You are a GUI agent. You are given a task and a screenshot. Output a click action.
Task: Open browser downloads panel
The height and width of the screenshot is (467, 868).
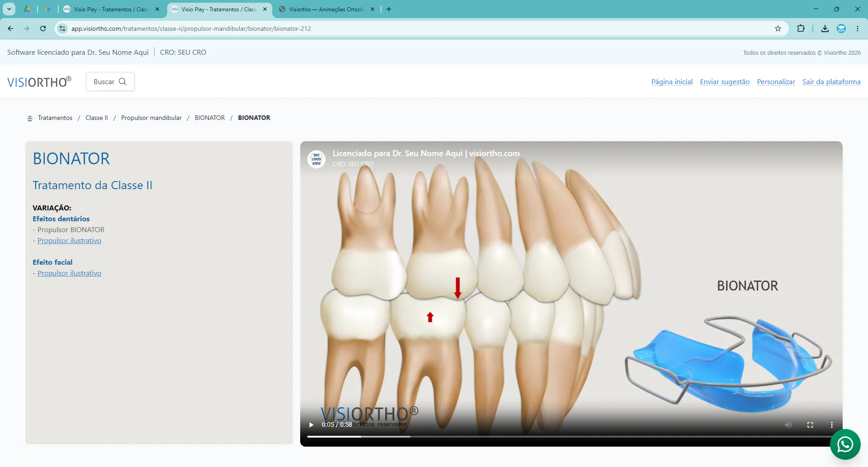pos(825,29)
